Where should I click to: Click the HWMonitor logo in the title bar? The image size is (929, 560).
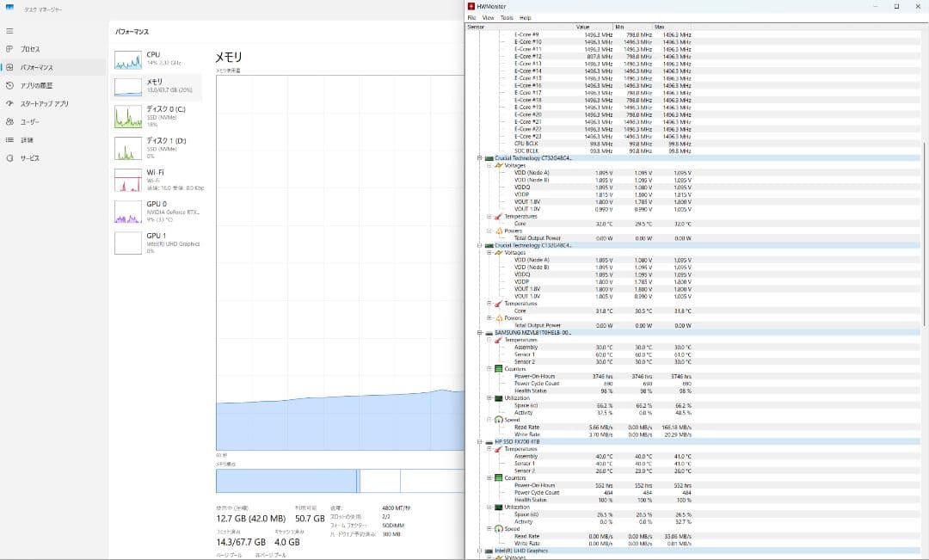click(x=471, y=6)
